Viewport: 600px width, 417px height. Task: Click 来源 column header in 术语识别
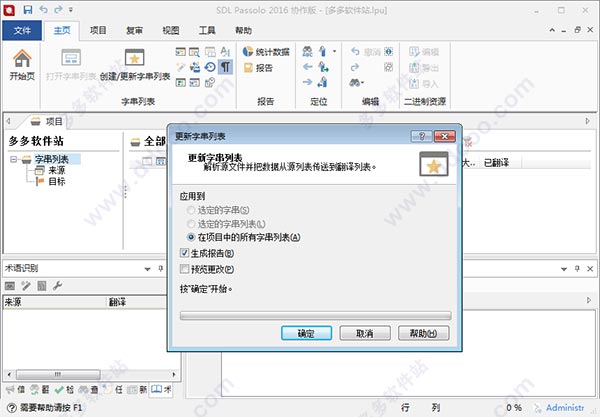click(x=54, y=302)
